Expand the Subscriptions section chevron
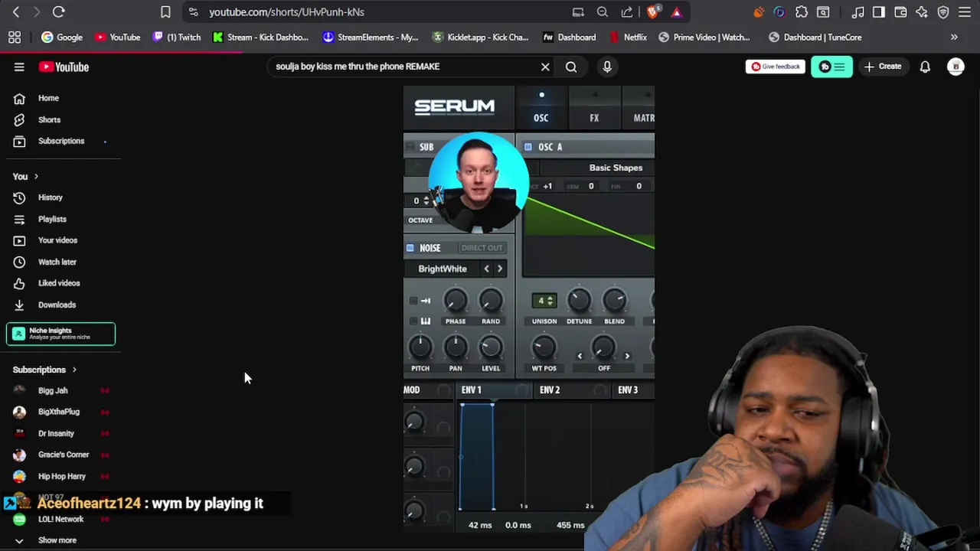The height and width of the screenshot is (551, 980). (x=74, y=370)
